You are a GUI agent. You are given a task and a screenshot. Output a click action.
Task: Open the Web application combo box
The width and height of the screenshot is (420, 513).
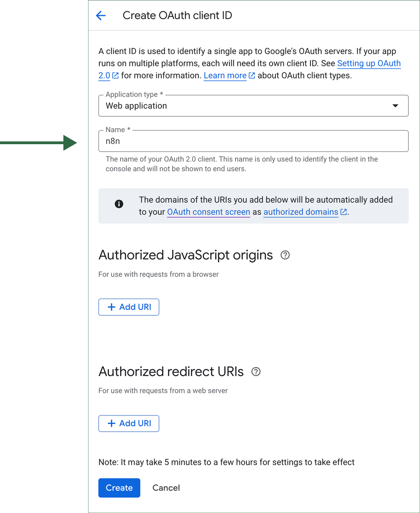253,106
